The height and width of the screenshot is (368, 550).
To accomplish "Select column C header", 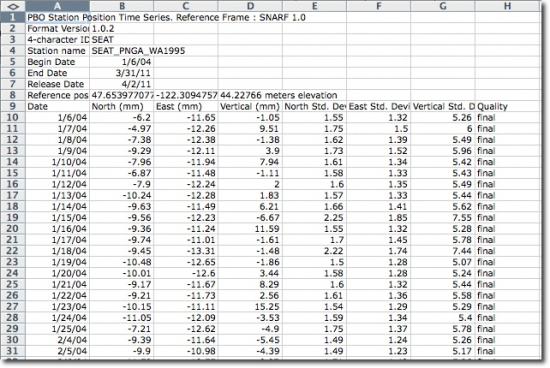I will (x=186, y=6).
